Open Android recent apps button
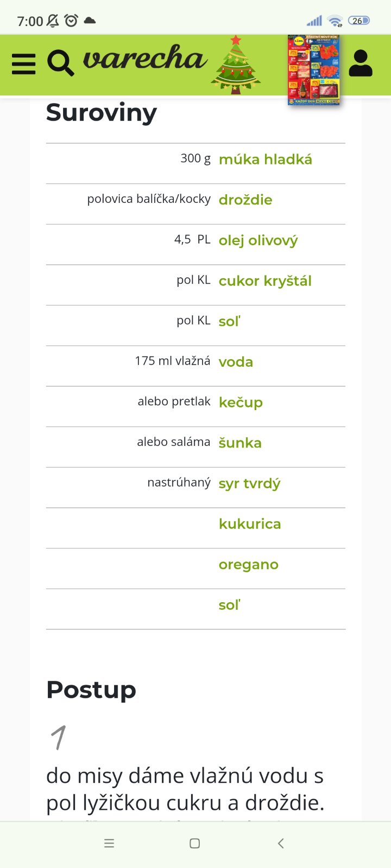This screenshot has height=868, width=391. coord(109,843)
